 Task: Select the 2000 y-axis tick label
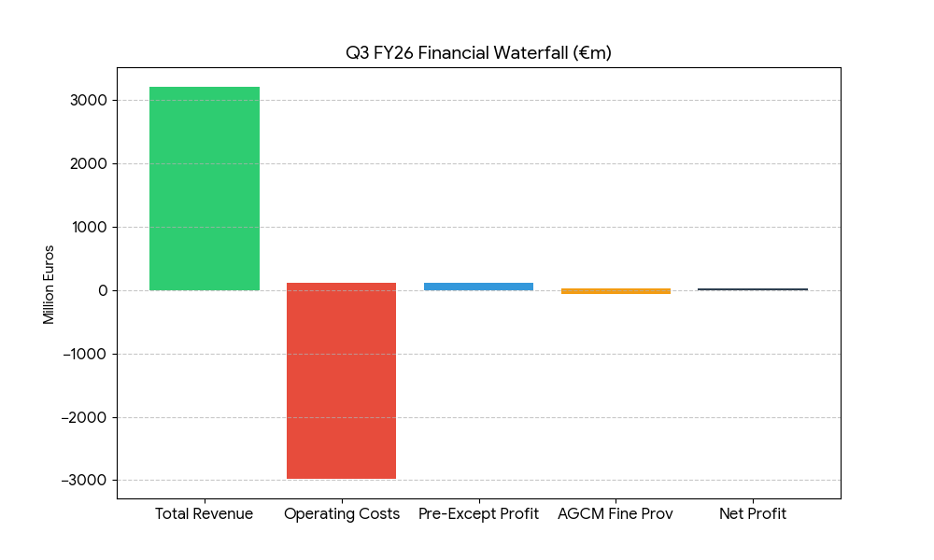point(88,164)
